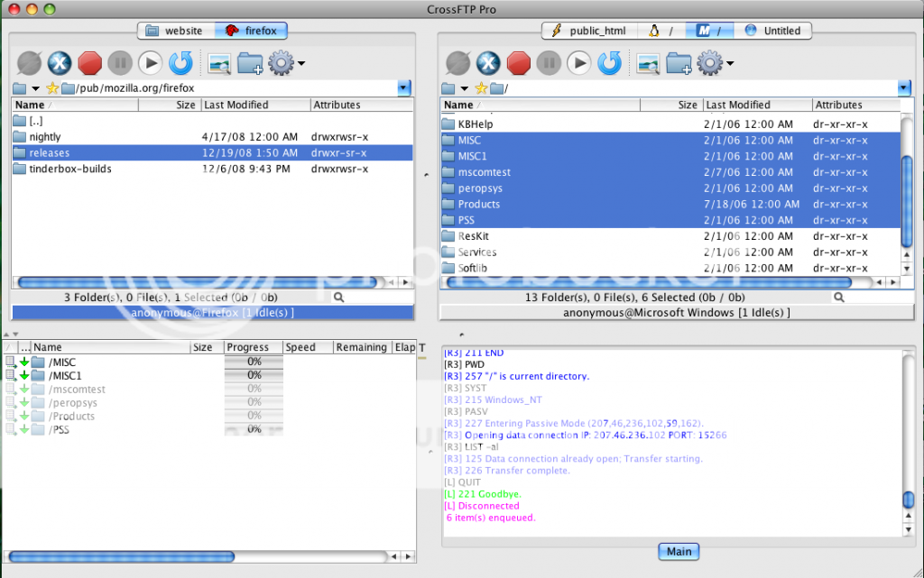The height and width of the screenshot is (578, 924).
Task: Switch to the website tab
Action: pos(175,31)
